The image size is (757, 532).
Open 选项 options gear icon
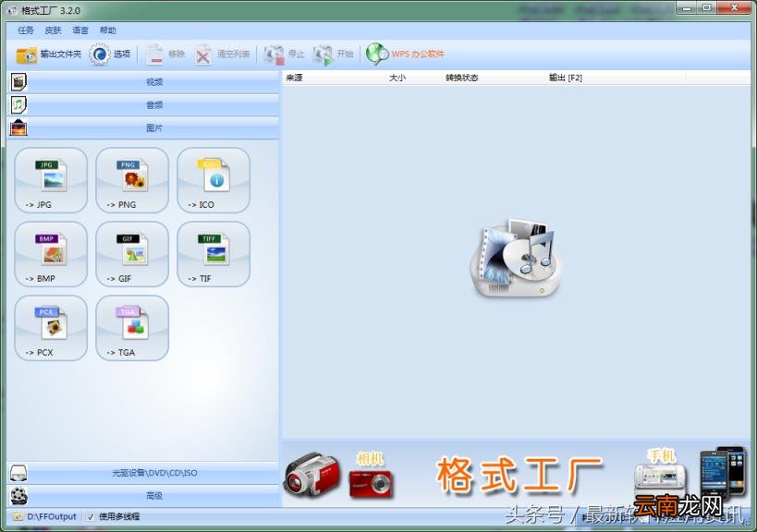(x=100, y=54)
